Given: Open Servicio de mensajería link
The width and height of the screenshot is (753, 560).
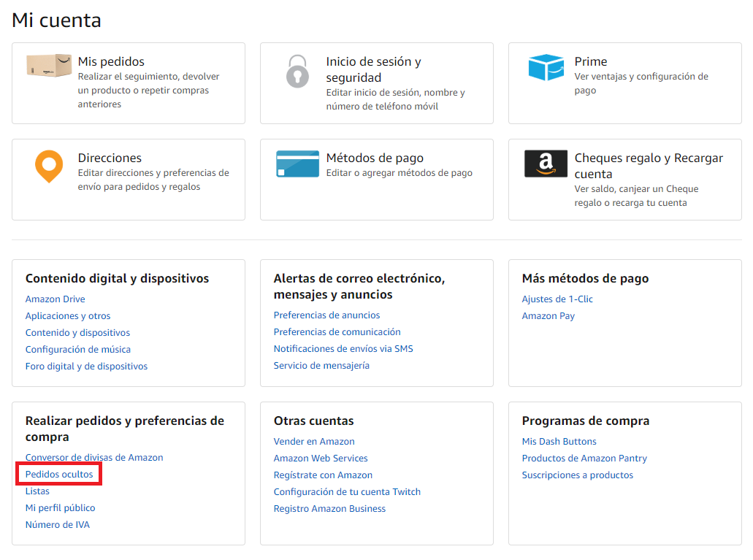Looking at the screenshot, I should tap(321, 366).
